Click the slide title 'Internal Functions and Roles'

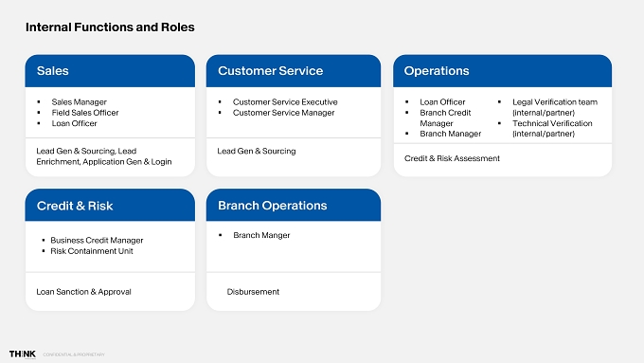pos(110,27)
